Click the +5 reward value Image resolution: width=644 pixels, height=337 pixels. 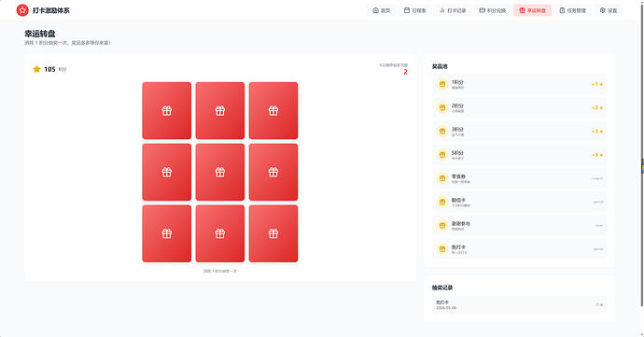pyautogui.click(x=597, y=155)
